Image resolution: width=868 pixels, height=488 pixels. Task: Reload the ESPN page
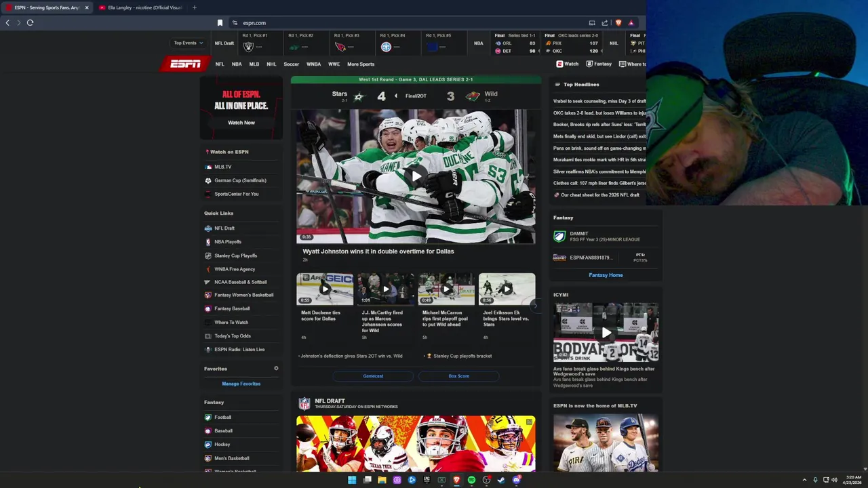30,22
